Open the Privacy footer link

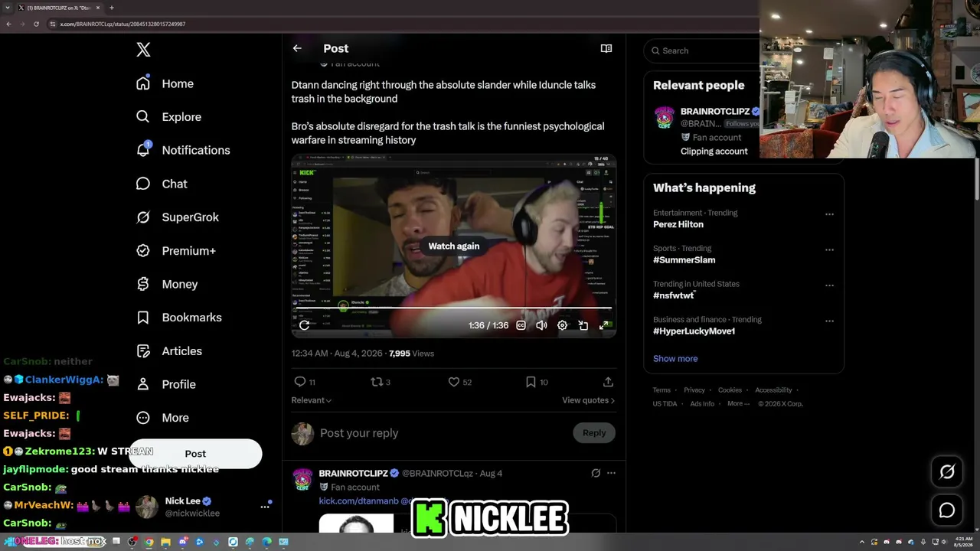click(x=694, y=390)
